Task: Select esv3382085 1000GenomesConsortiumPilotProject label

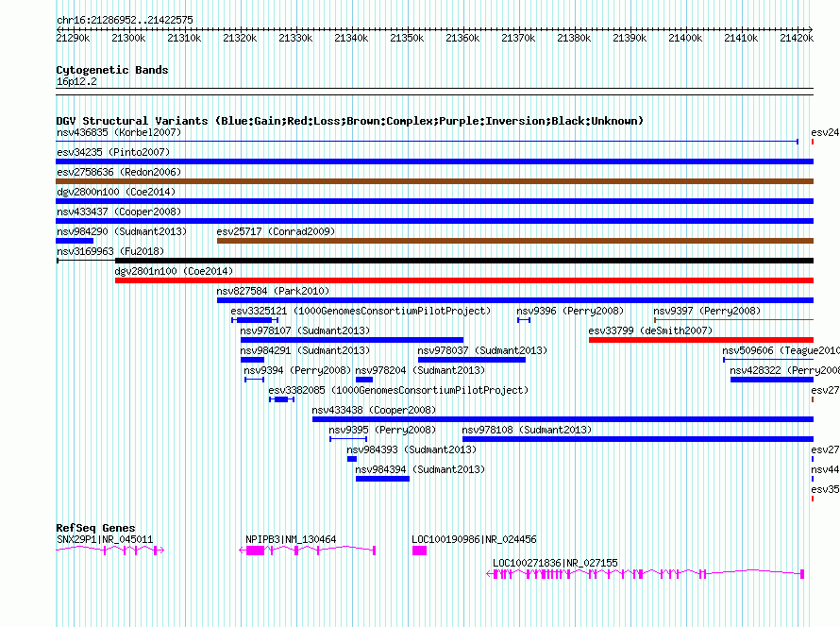Action: pyautogui.click(x=398, y=390)
